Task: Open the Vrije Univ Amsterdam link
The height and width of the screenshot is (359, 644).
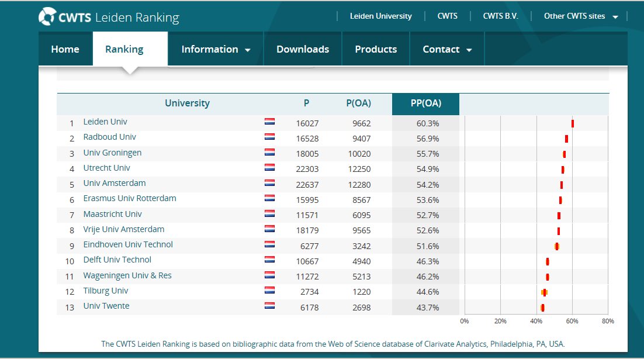Action: [124, 229]
